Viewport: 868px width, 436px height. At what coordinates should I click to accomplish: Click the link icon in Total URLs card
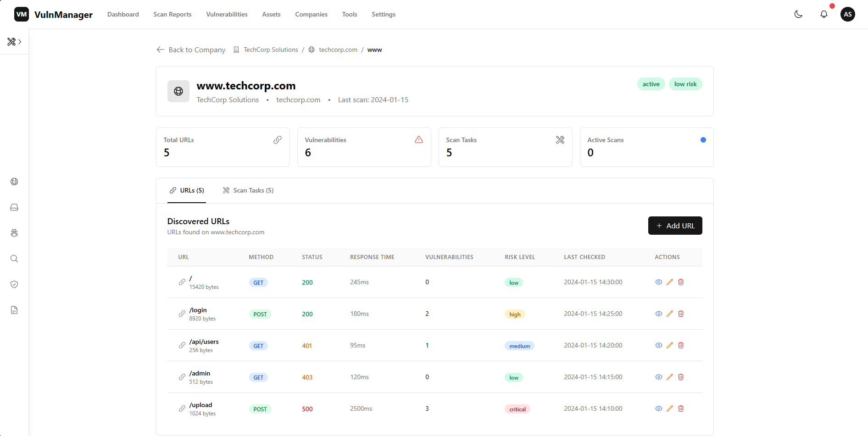(x=278, y=140)
